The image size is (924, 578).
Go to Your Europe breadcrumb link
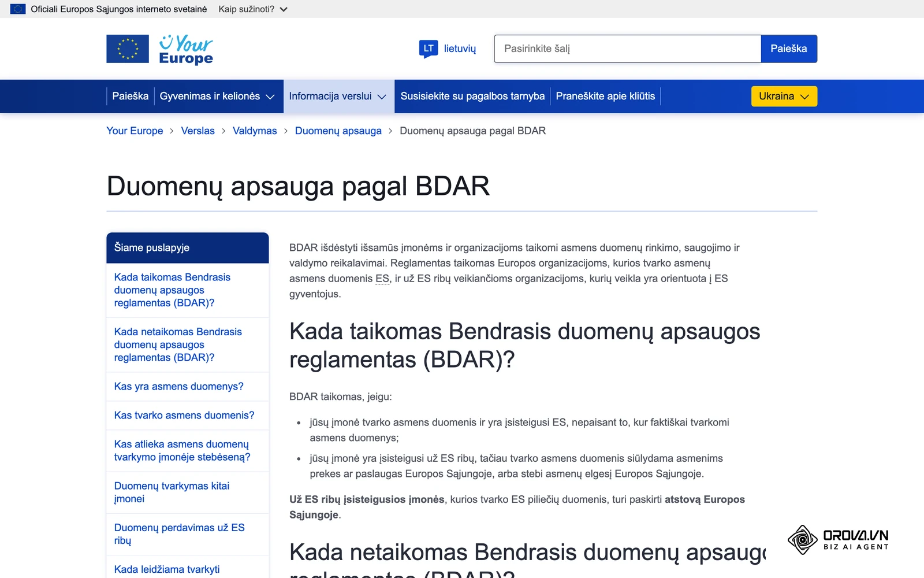click(135, 131)
